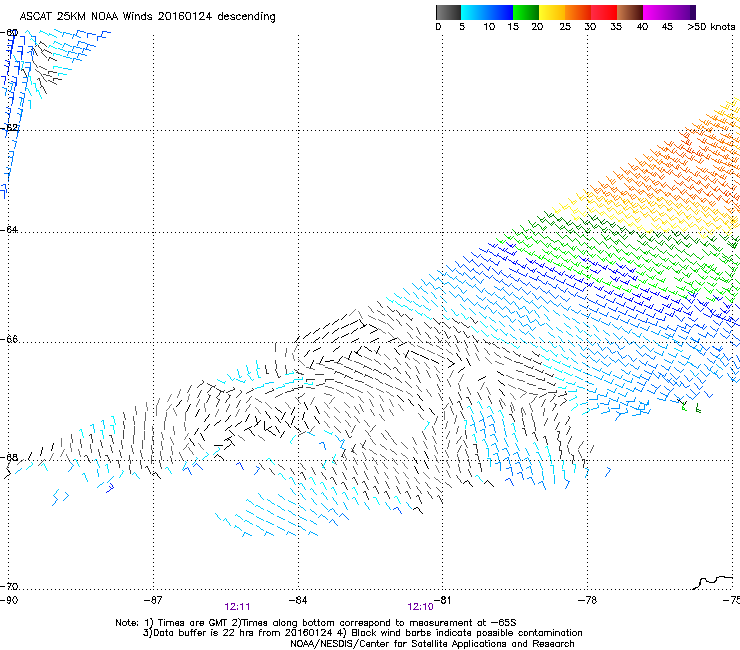Click the two small green wind barbs

coord(690,405)
